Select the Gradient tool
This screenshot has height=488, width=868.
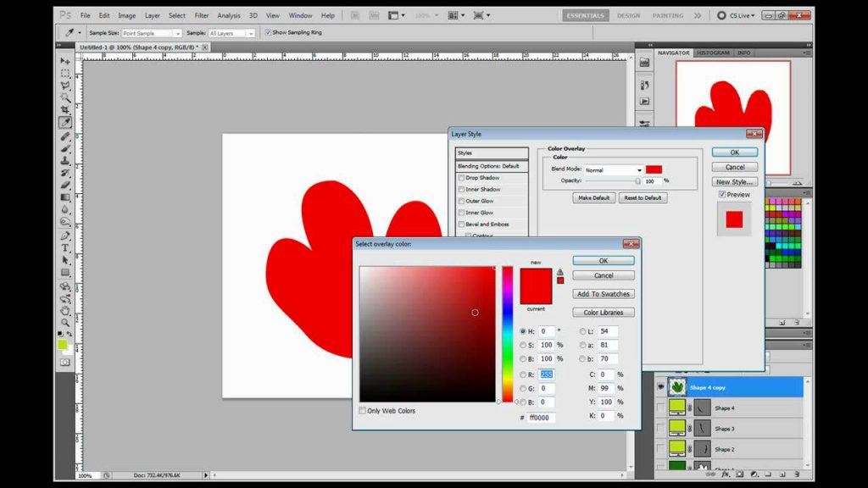65,197
